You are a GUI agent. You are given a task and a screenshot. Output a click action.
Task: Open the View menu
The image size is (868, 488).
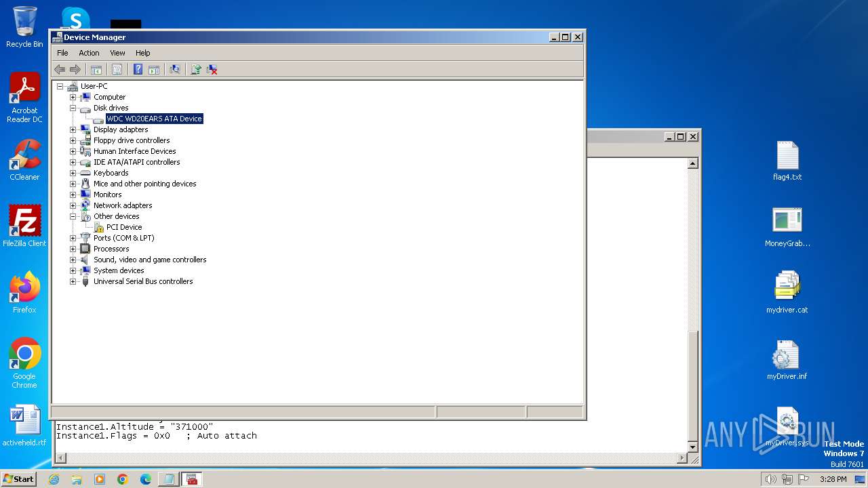pos(117,53)
